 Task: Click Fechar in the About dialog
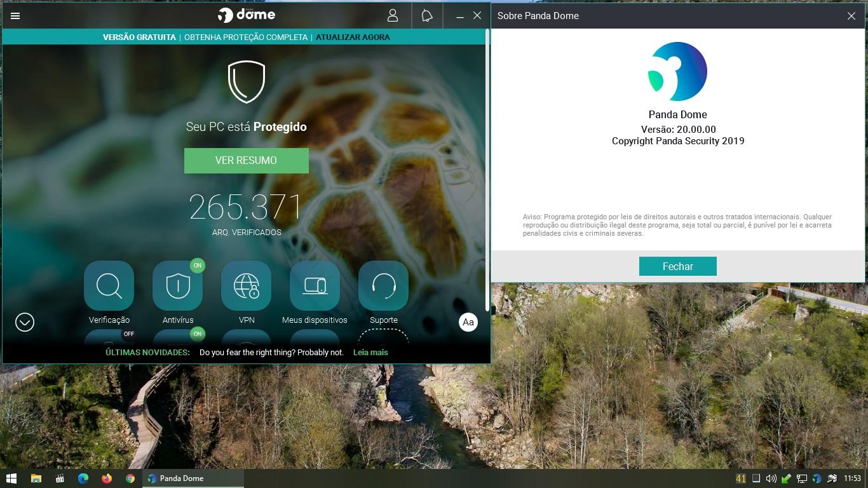click(x=677, y=266)
